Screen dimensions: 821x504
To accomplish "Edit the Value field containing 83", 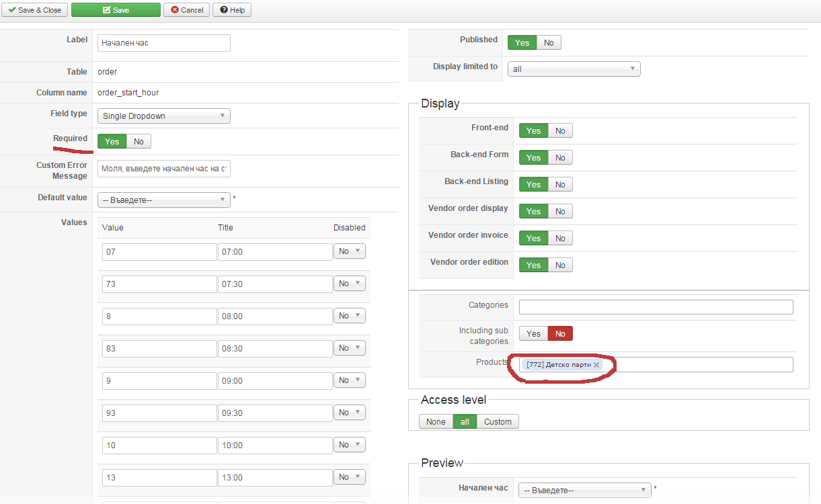I will click(159, 349).
